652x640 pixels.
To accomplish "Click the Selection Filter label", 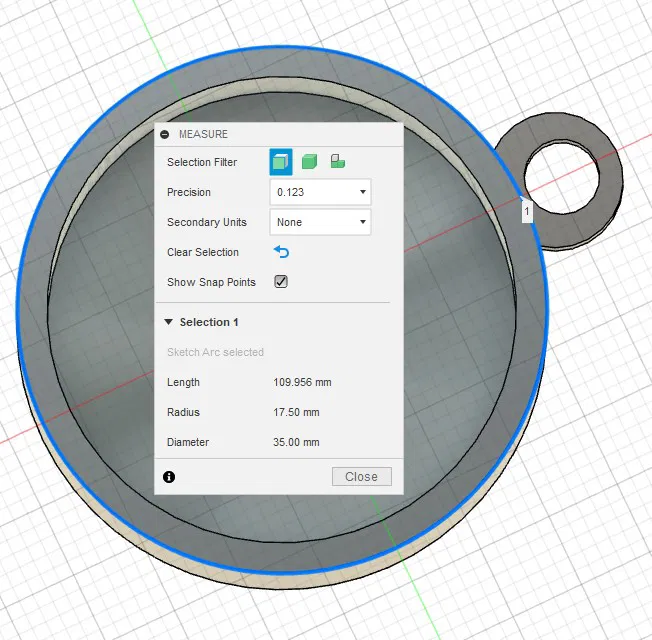I will point(202,162).
